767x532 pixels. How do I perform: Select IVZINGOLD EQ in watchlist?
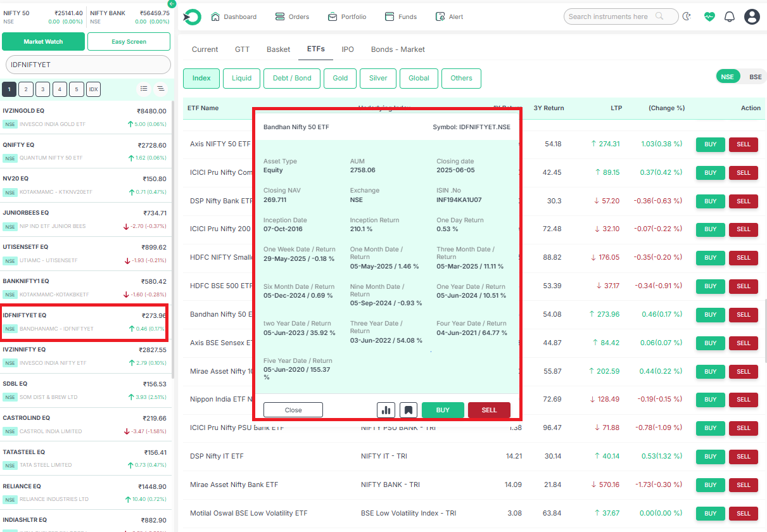pyautogui.click(x=85, y=117)
